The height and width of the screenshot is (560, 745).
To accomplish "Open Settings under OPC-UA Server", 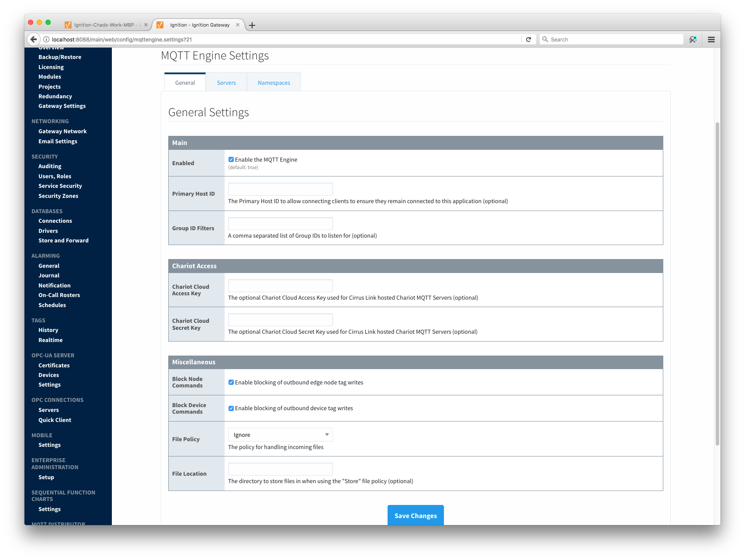I will click(x=49, y=385).
